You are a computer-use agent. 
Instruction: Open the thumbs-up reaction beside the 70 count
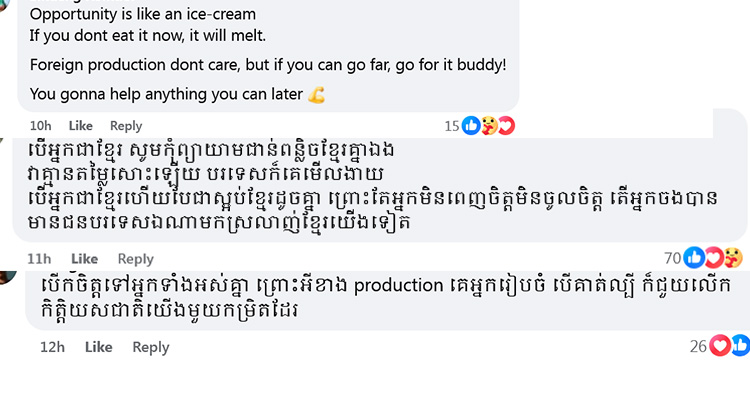click(694, 258)
